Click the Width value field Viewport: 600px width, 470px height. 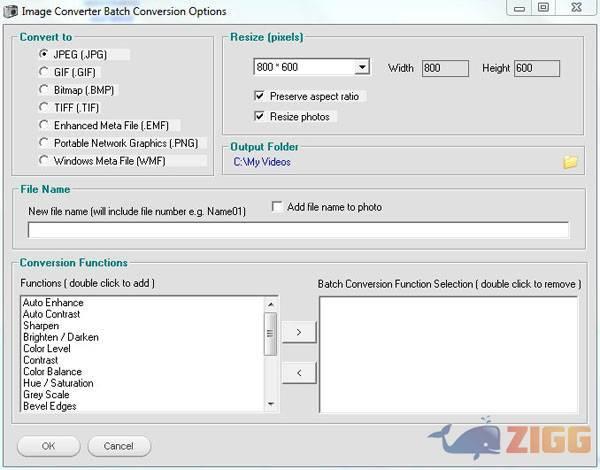445,68
